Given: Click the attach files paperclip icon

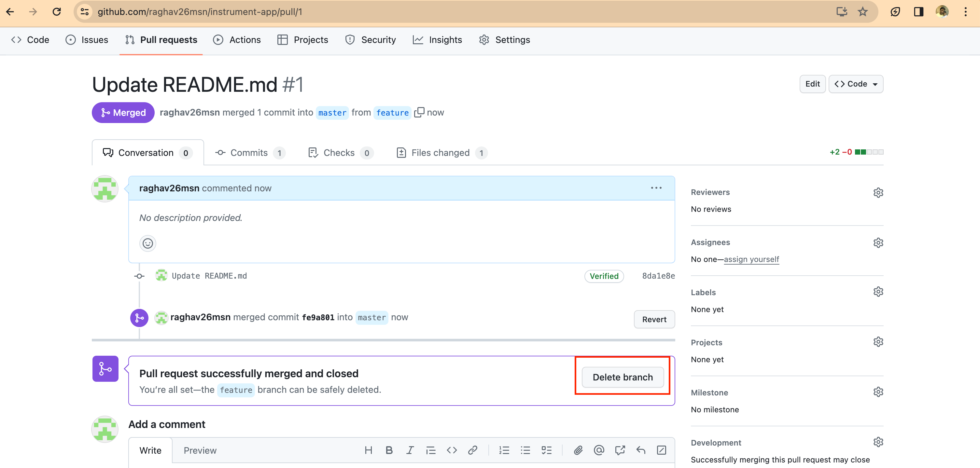Looking at the screenshot, I should [x=578, y=450].
